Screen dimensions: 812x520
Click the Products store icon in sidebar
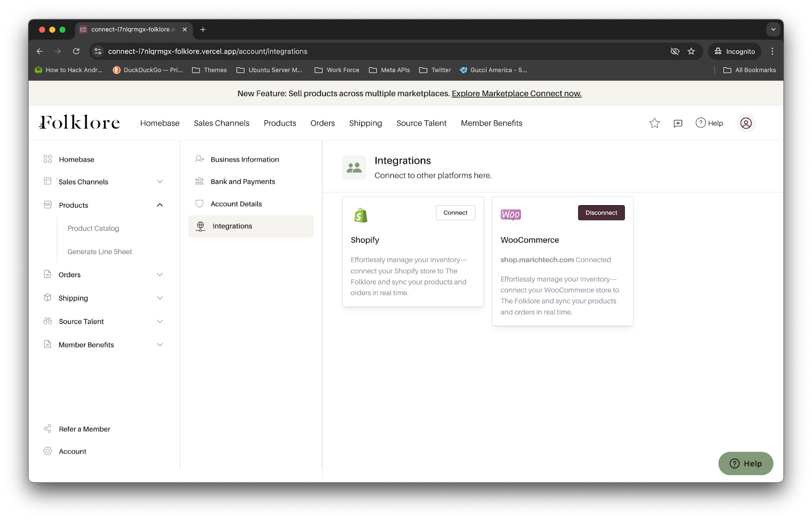click(48, 205)
